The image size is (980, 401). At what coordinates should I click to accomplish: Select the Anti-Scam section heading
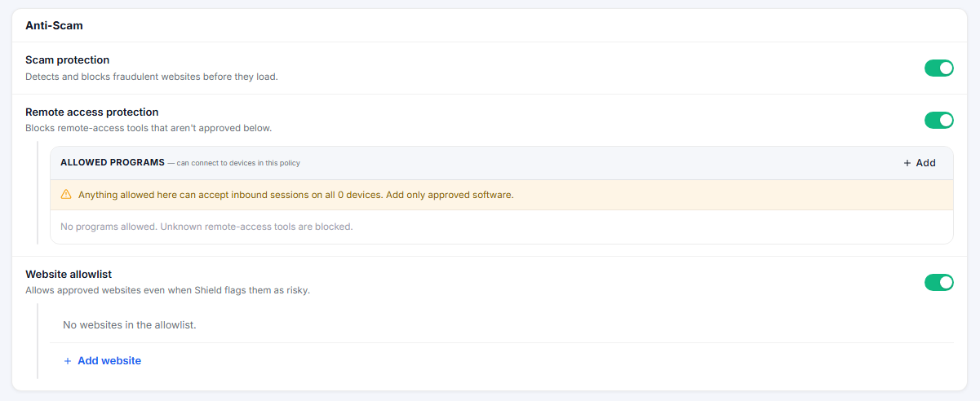click(54, 25)
